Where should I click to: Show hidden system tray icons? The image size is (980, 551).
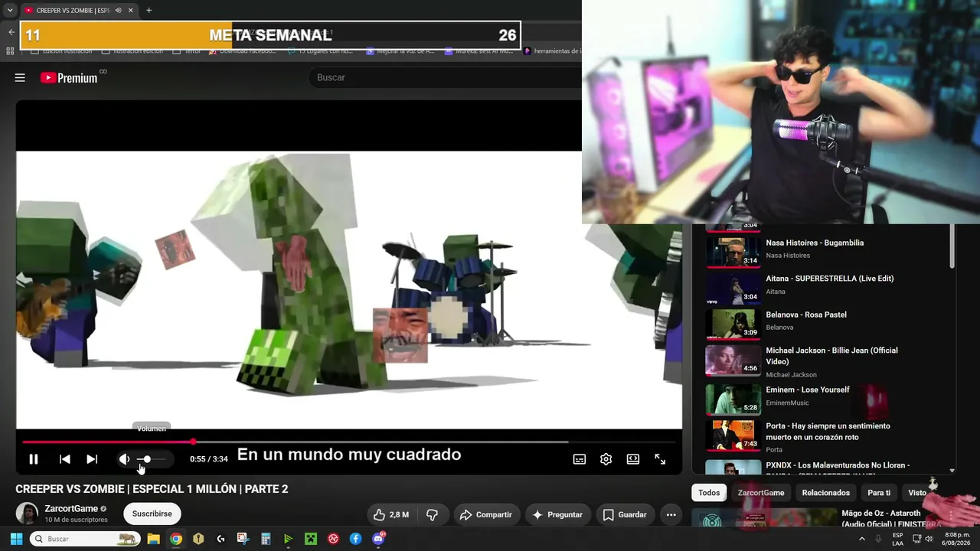pyautogui.click(x=862, y=539)
